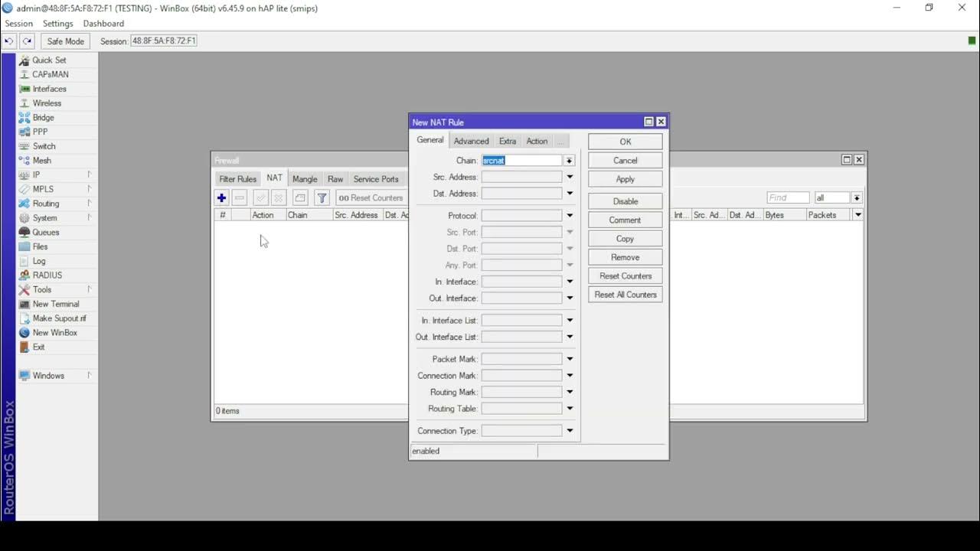The height and width of the screenshot is (551, 980).
Task: Launch New WinBox from sidebar
Action: 54,333
